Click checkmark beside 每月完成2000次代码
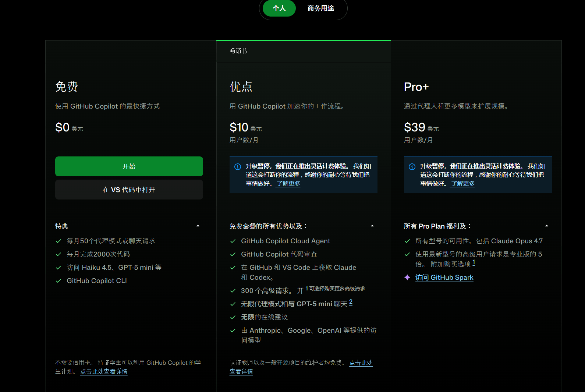 pyautogui.click(x=58, y=254)
